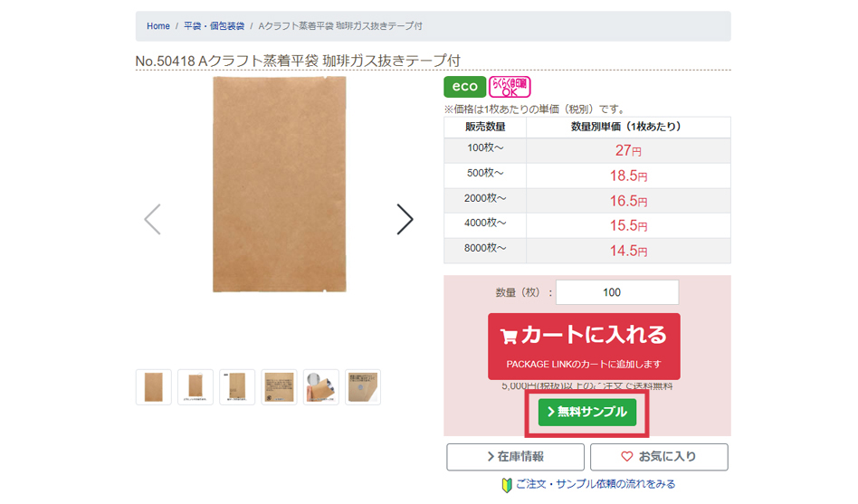Image resolution: width=858 pixels, height=504 pixels.
Task: Go to Home breadcrumb link
Action: pos(158,25)
